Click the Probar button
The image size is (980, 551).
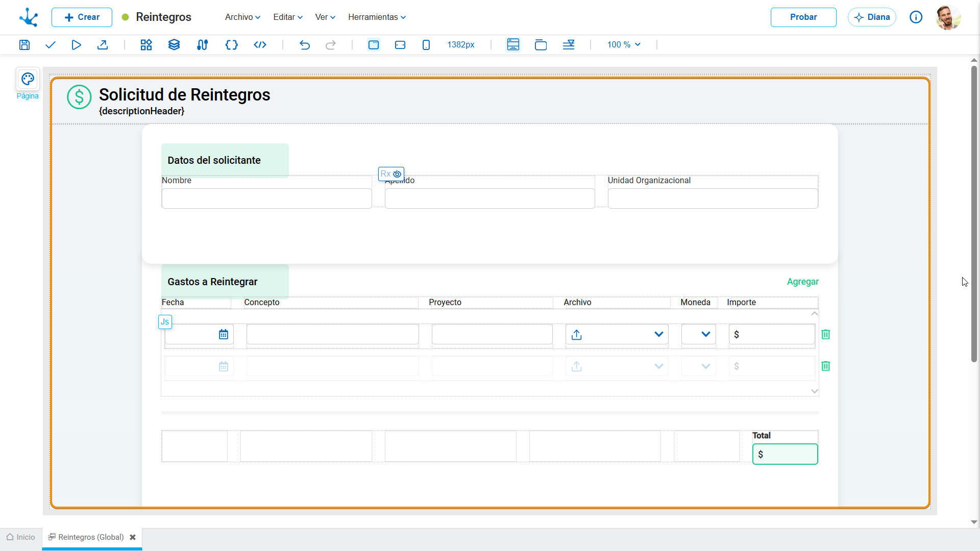pyautogui.click(x=803, y=17)
